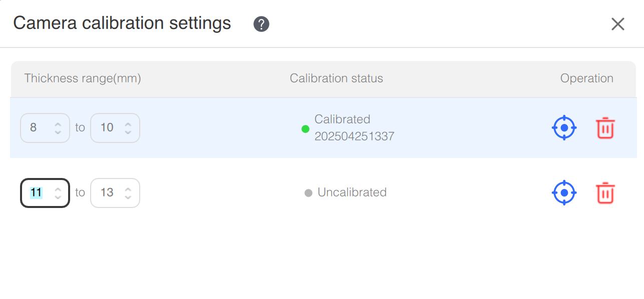Start calibration for the 8 to 10 range

coord(564,128)
